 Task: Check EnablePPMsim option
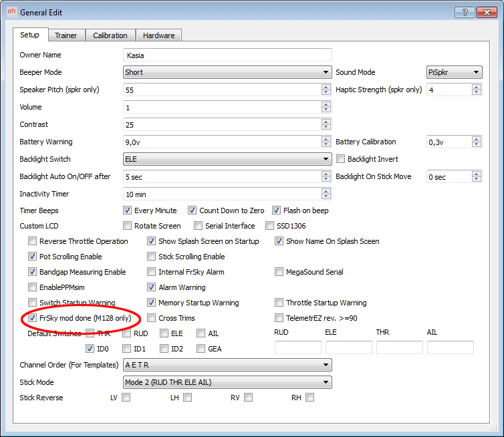click(32, 287)
